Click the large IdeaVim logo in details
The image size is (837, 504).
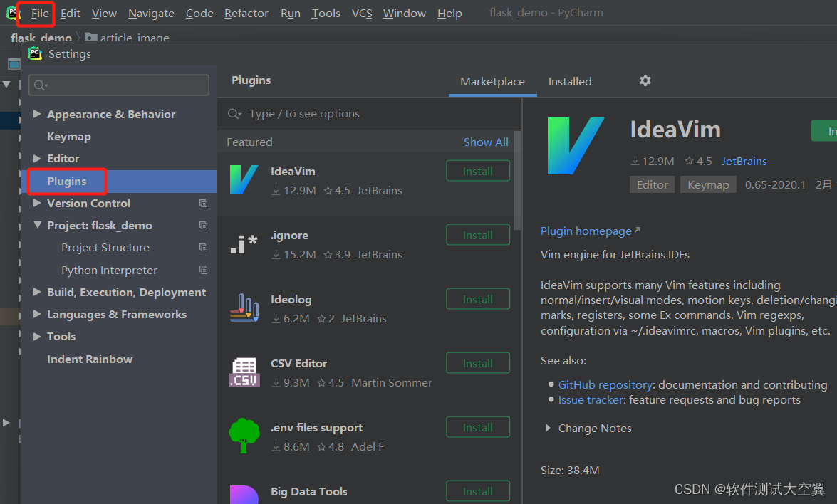click(576, 146)
